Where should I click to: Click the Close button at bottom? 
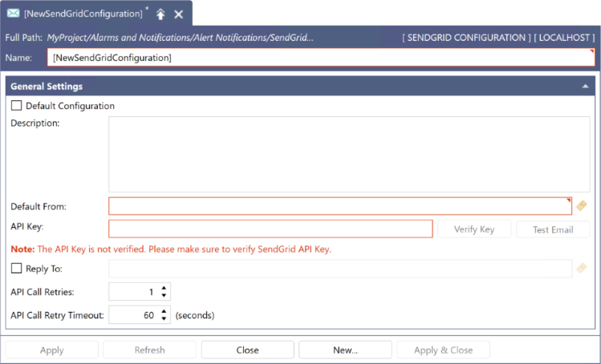pyautogui.click(x=247, y=350)
